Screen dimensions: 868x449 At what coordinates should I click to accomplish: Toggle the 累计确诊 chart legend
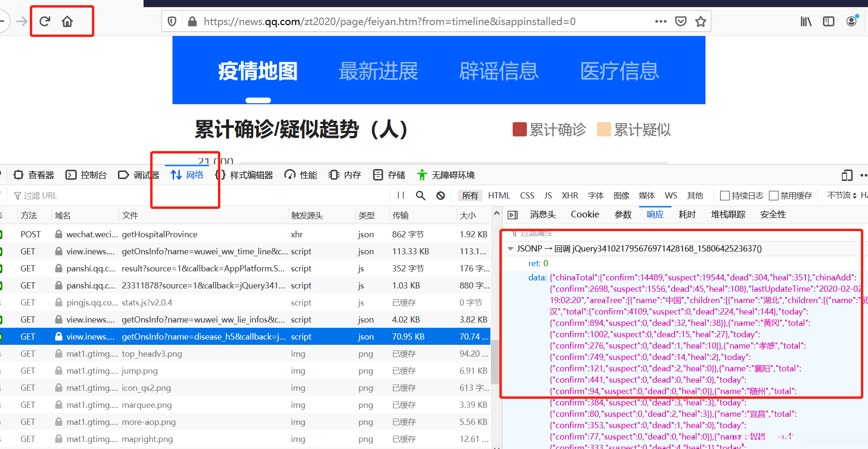coord(549,130)
